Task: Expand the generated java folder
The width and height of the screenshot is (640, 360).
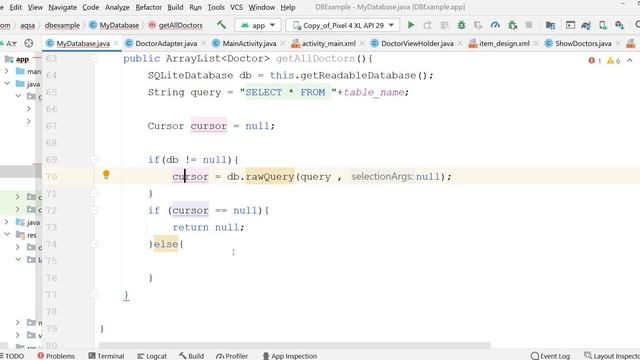Action: click(7, 222)
